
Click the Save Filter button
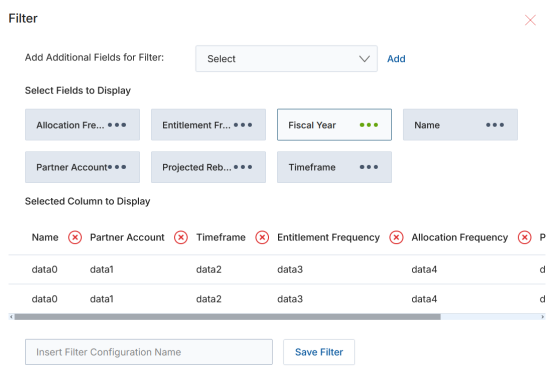[319, 352]
